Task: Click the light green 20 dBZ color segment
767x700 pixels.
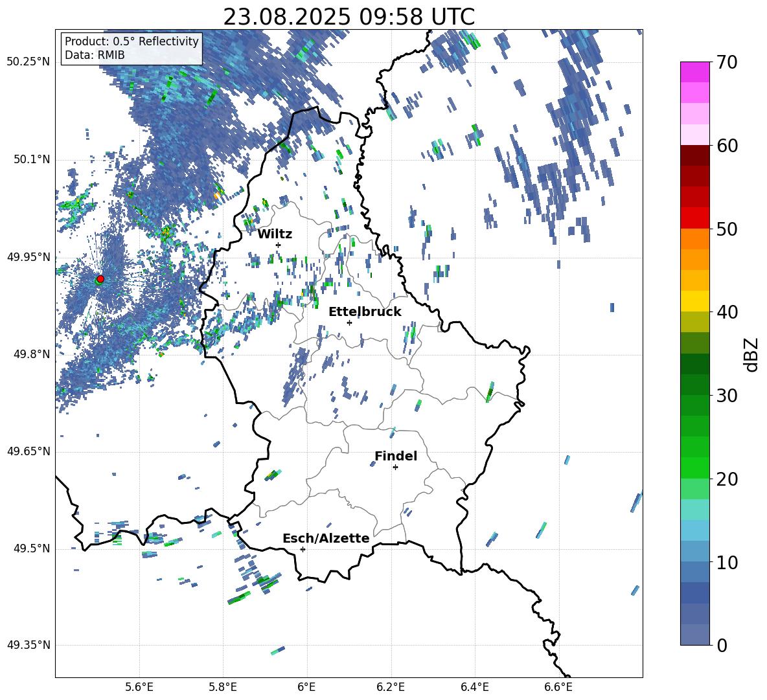Action: pos(694,489)
